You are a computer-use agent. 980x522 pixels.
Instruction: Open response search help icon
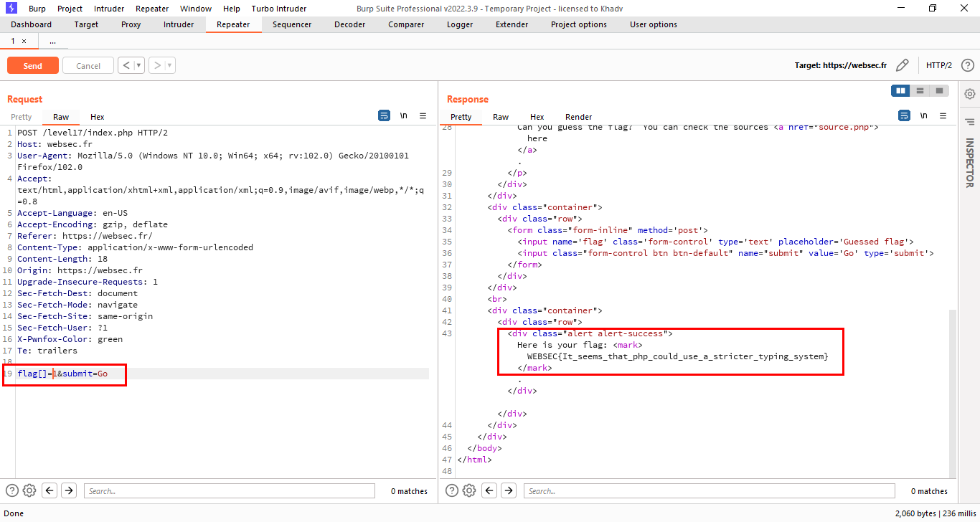point(452,490)
